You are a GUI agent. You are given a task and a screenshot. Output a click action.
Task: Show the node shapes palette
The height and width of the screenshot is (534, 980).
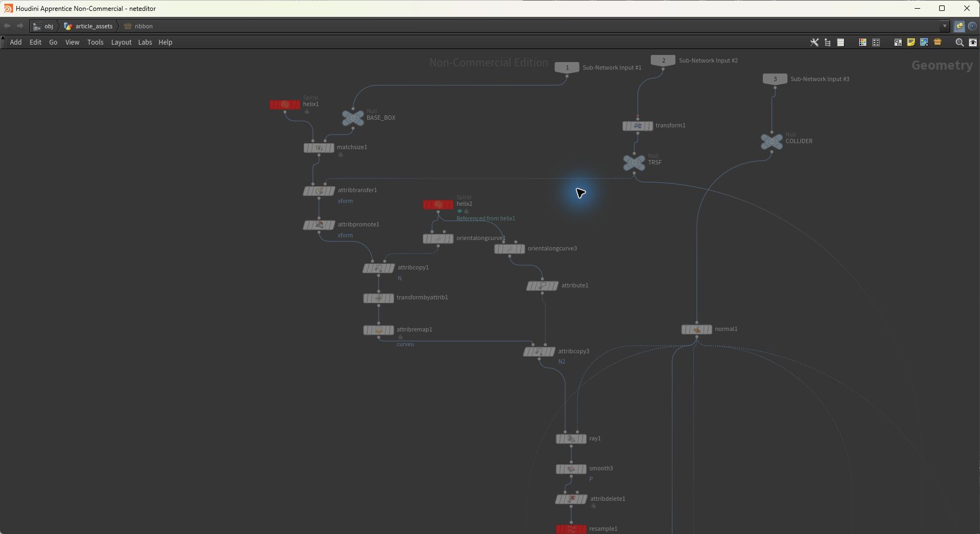click(876, 42)
